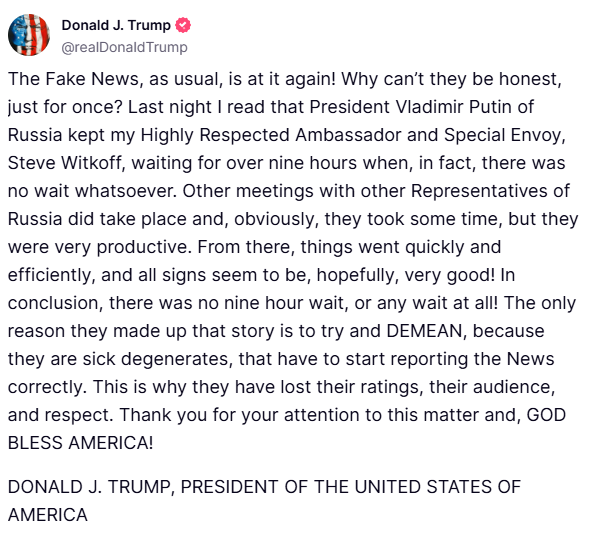Viewport: 589px width, 535px height.
Task: Open the profile avatar with flag design
Action: click(x=29, y=35)
